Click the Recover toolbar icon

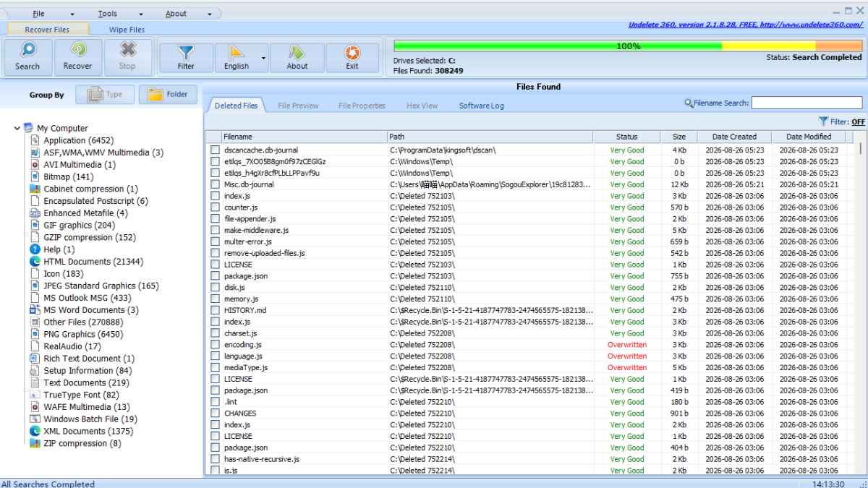pyautogui.click(x=77, y=56)
